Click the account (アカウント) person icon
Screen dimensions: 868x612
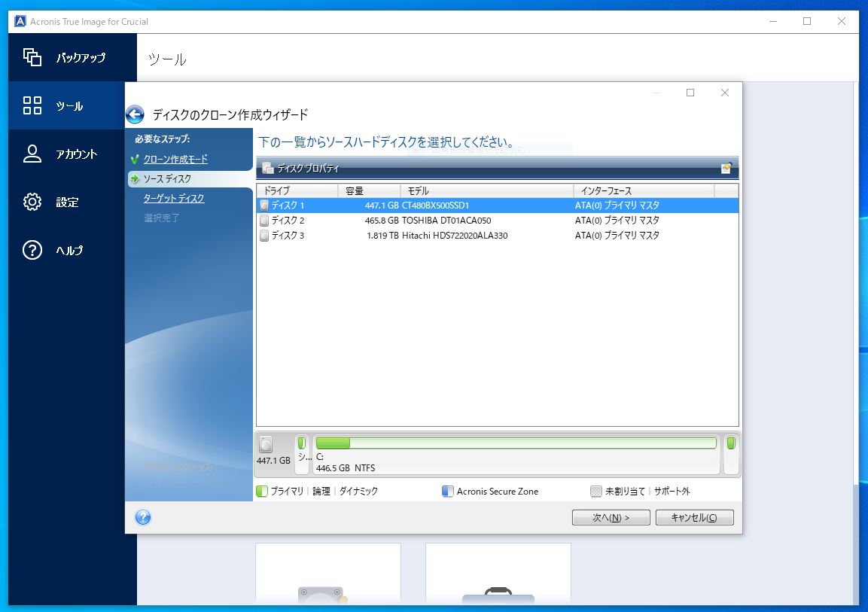point(32,154)
